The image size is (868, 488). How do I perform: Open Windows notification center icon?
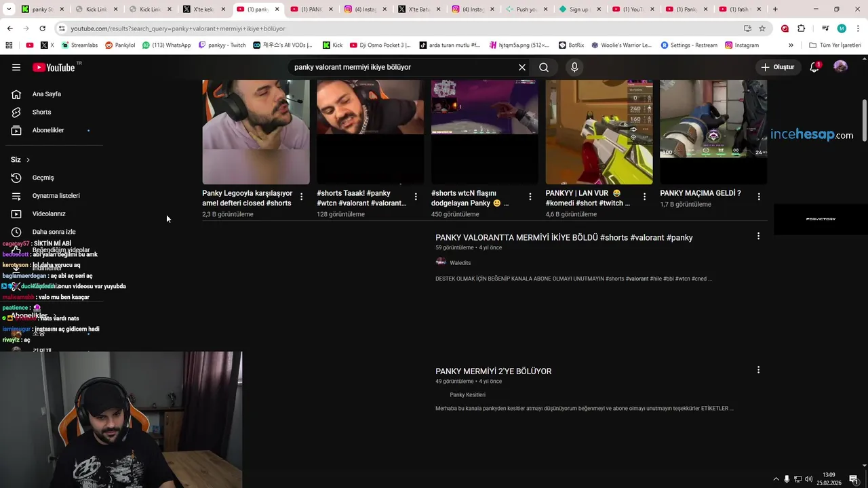(x=854, y=479)
